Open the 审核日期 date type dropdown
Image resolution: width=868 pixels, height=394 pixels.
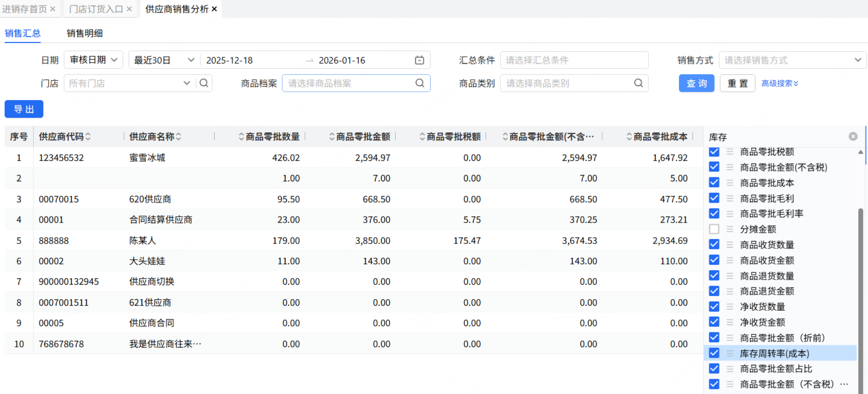(93, 60)
